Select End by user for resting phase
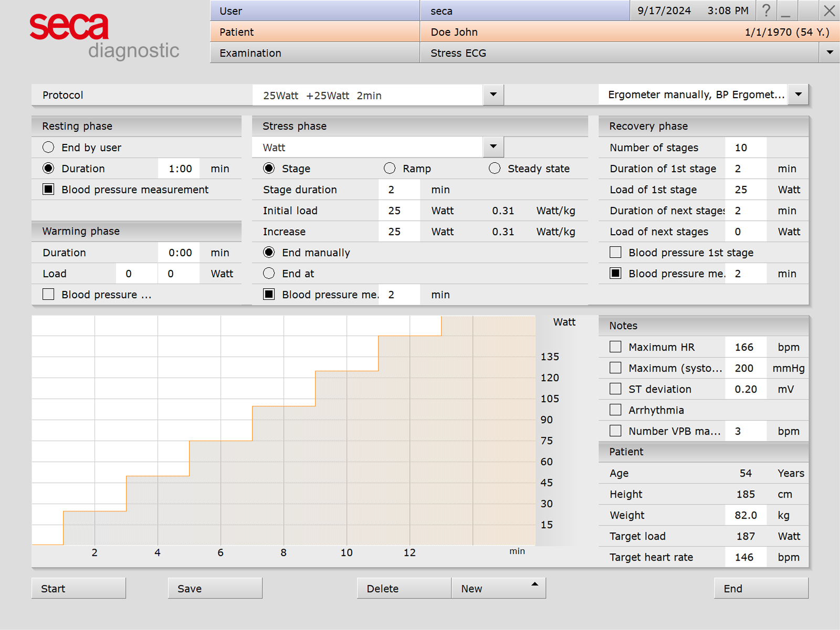This screenshot has height=630, width=840. (48, 148)
